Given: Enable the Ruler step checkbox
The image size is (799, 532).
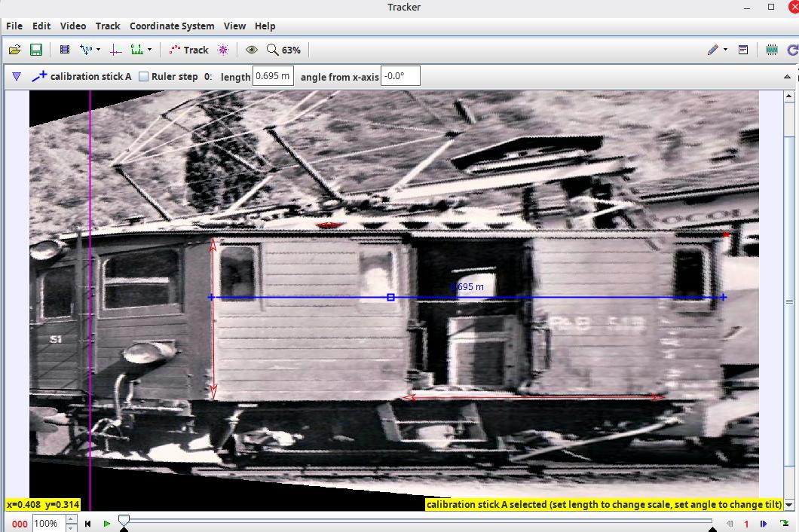Looking at the screenshot, I should tap(143, 76).
